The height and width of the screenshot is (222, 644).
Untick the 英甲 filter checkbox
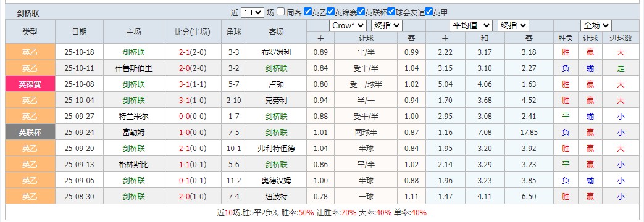(x=429, y=12)
